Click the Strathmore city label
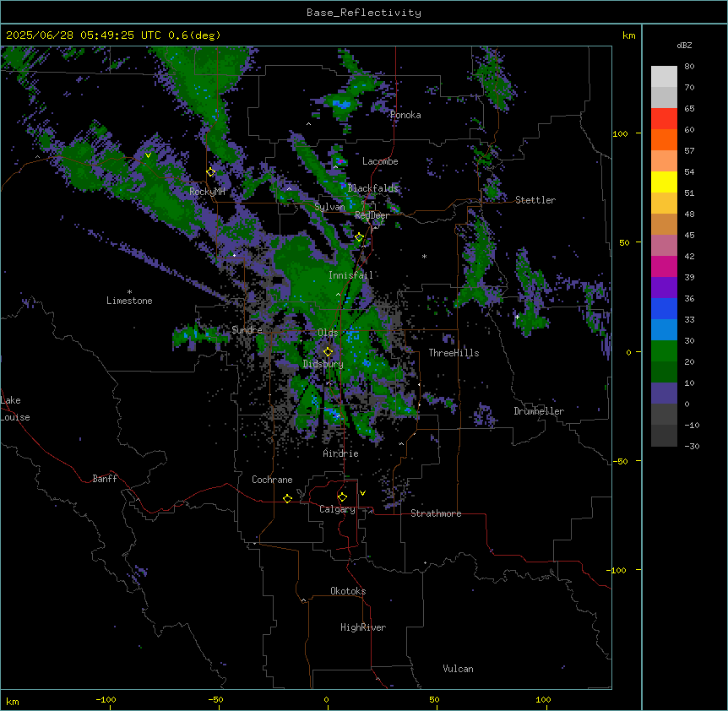728x711 pixels. point(436,513)
